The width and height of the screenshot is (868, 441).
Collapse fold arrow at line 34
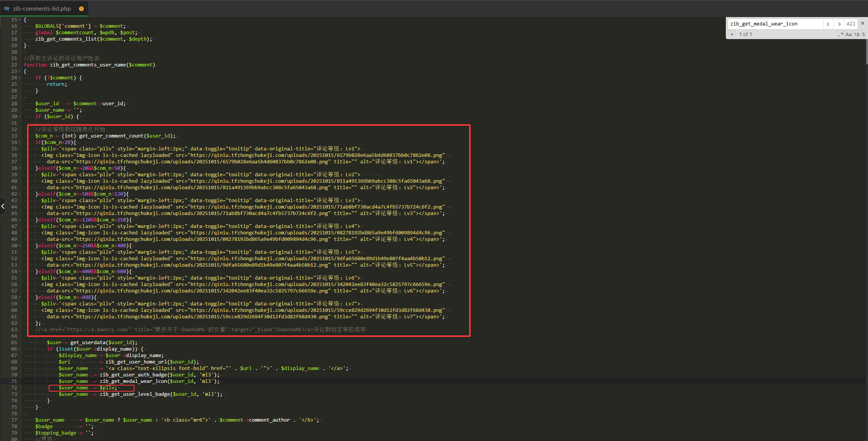pos(20,142)
